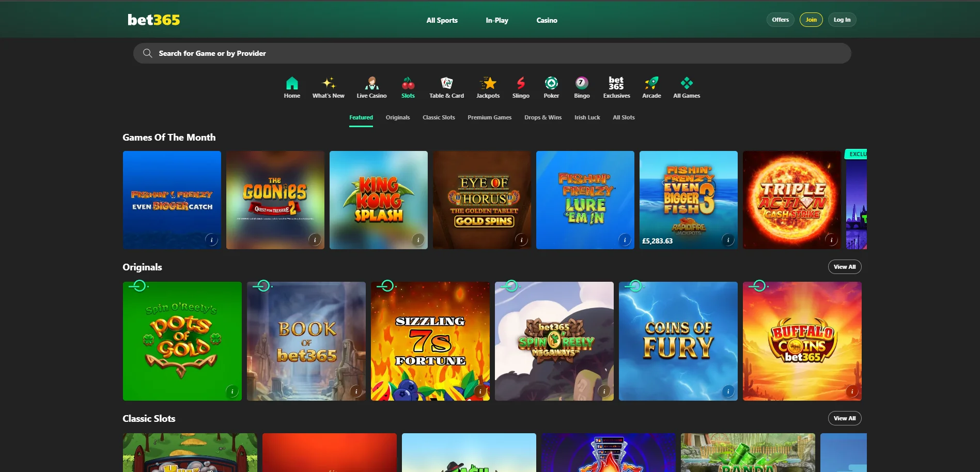Show info for King Kong Splash

[418, 240]
